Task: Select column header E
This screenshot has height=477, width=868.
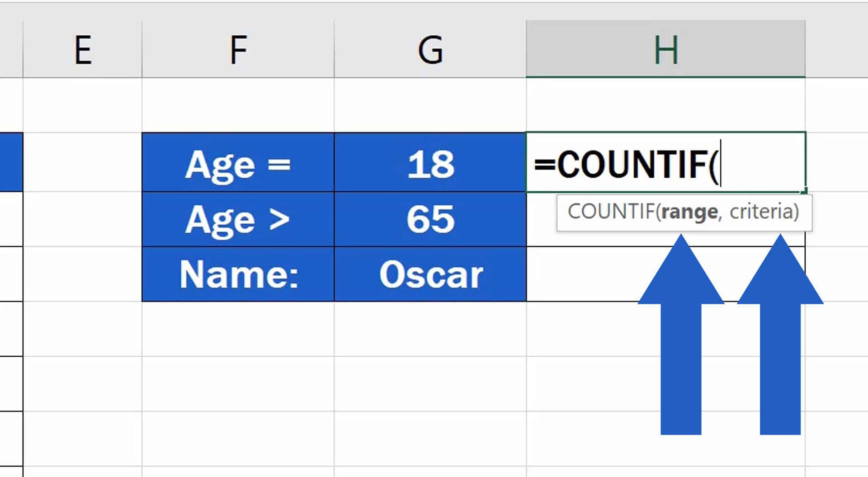Action: 83,50
